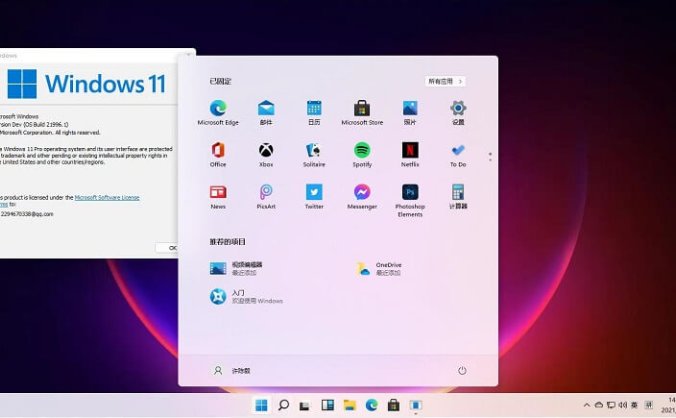Viewport: 676px width, 418px height.
Task: Open Microsoft Store from taskbar
Action: 393,405
